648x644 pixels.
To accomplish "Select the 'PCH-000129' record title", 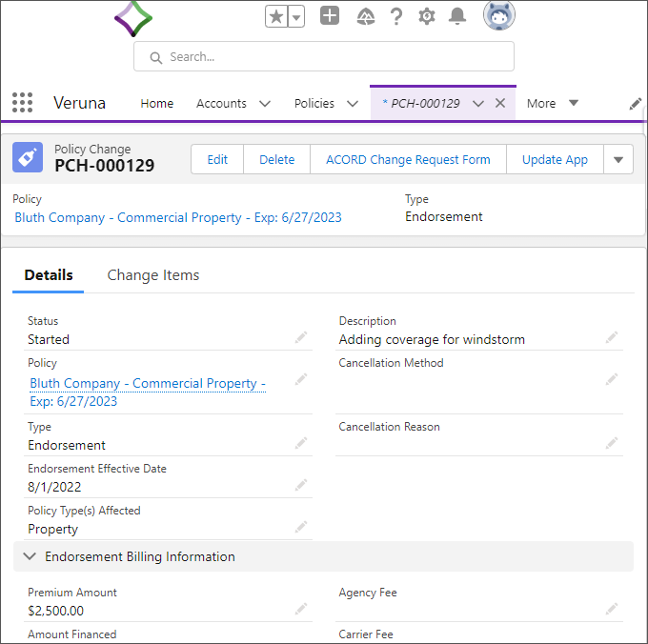I will tap(105, 165).
